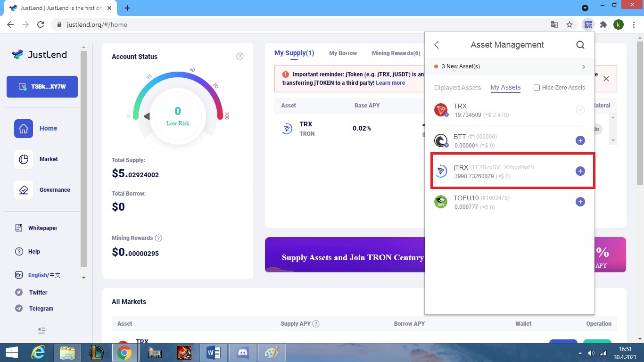
Task: Click the JustLend logo
Action: click(x=39, y=54)
